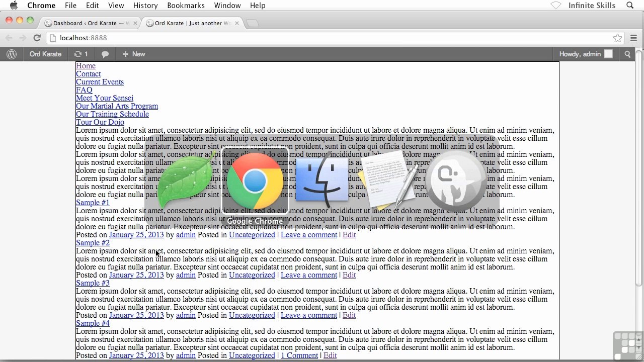Image resolution: width=644 pixels, height=362 pixels.
Task: Click the page's vertical scrollbar
Action: [639, 168]
